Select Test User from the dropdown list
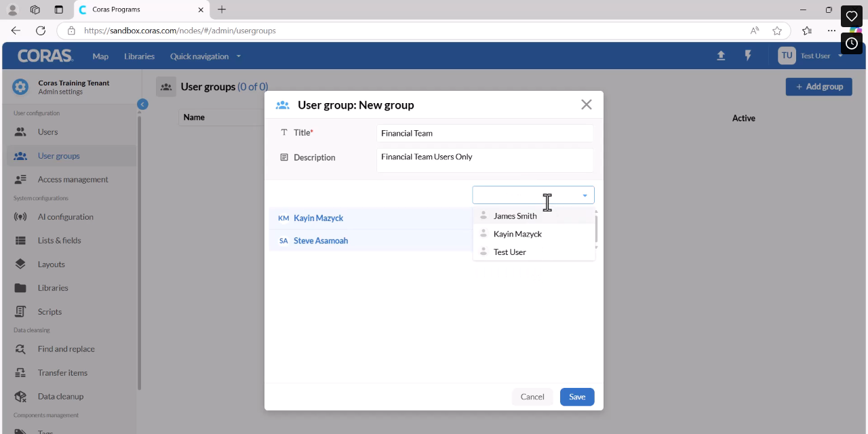This screenshot has width=868, height=434. [534, 252]
